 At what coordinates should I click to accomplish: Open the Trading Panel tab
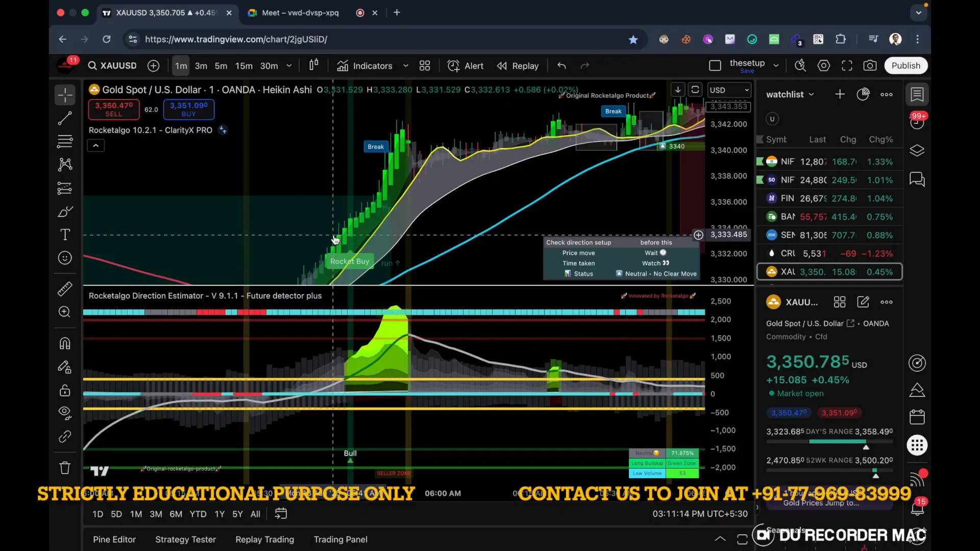340,539
